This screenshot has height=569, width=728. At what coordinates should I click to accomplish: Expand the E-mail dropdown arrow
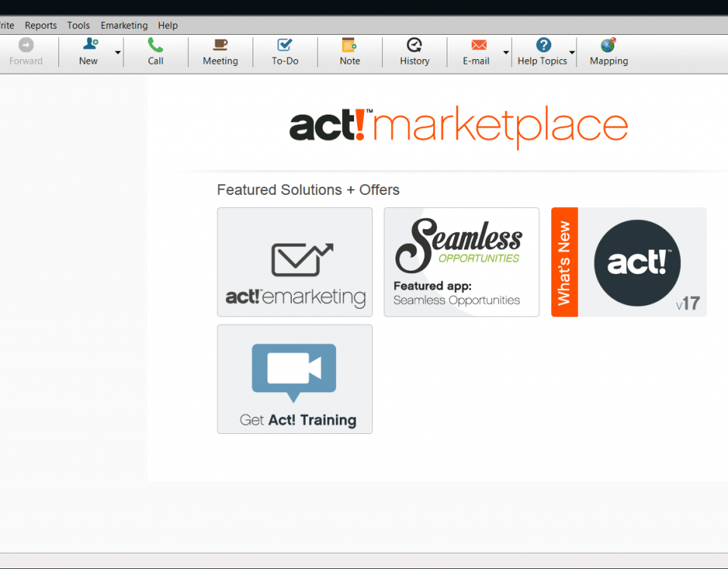(x=506, y=52)
